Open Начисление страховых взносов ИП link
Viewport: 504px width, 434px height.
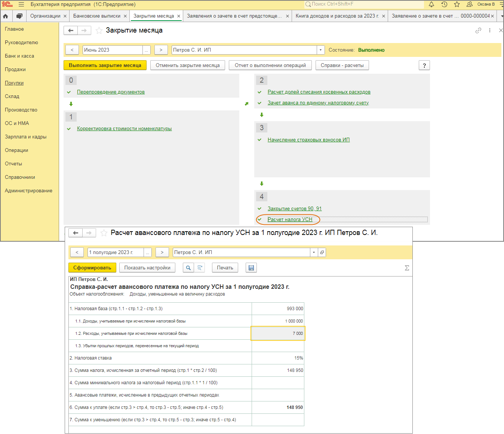(x=309, y=140)
